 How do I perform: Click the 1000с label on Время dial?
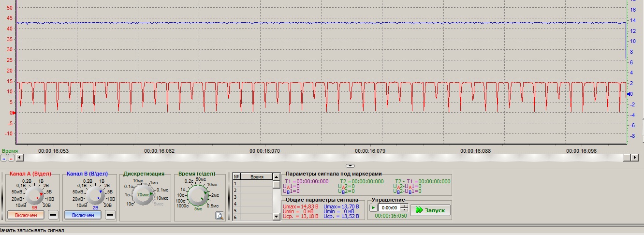point(182,206)
